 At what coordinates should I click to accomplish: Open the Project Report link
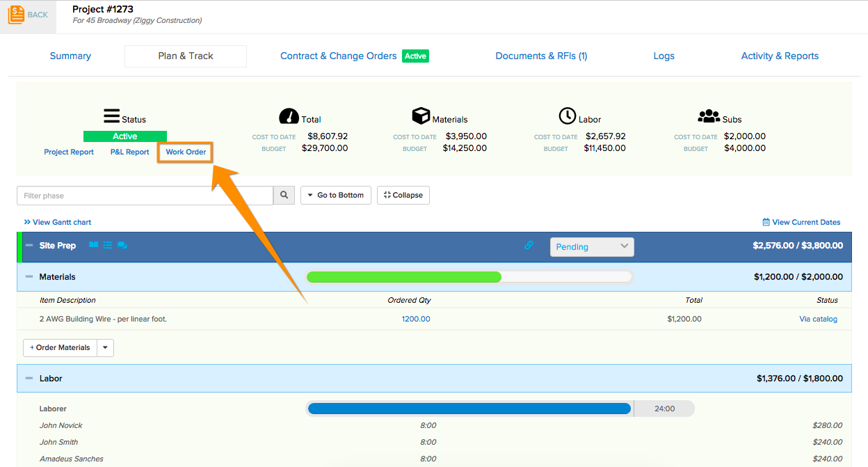[x=69, y=152]
